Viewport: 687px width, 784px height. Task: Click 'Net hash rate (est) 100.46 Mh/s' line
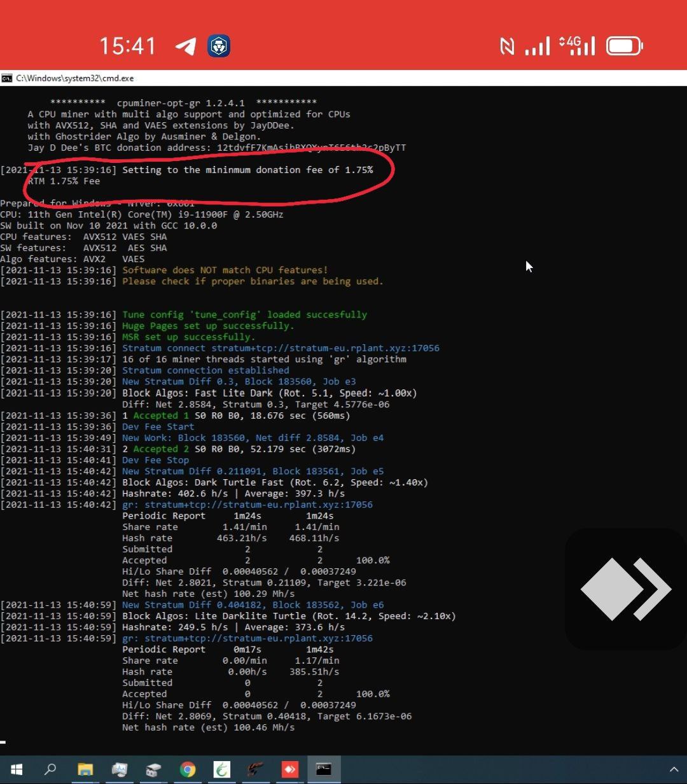208,727
